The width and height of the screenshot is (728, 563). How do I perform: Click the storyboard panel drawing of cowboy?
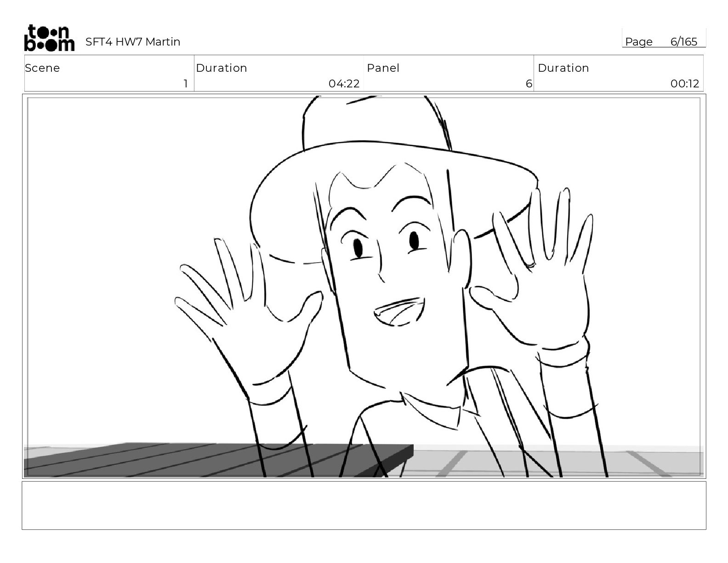[364, 286]
